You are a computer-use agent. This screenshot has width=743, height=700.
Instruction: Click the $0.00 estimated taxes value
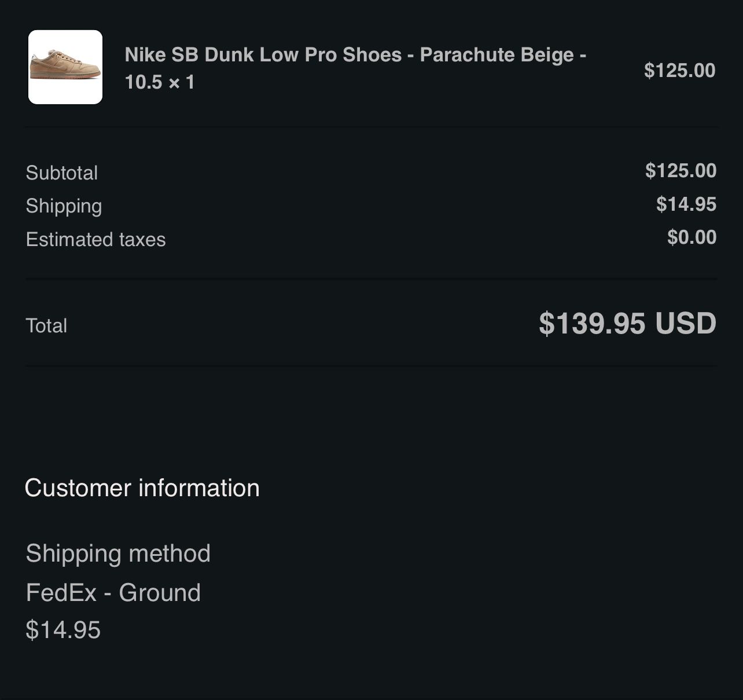click(x=691, y=237)
